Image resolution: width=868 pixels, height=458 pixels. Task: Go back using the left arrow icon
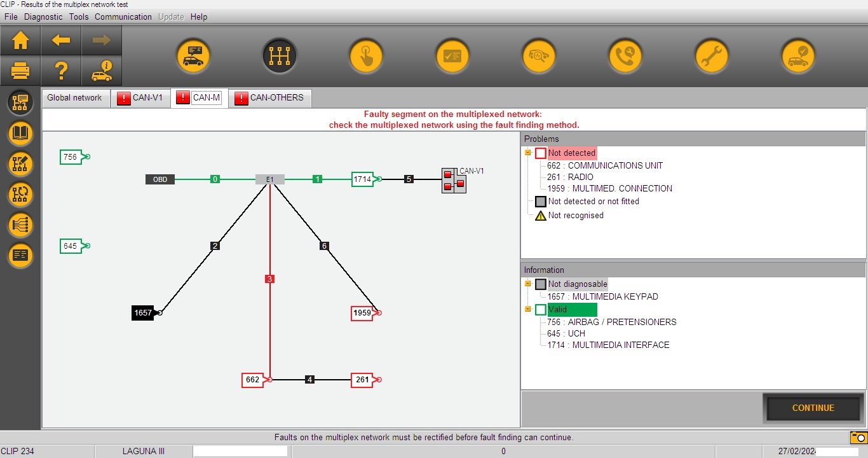pyautogui.click(x=61, y=41)
